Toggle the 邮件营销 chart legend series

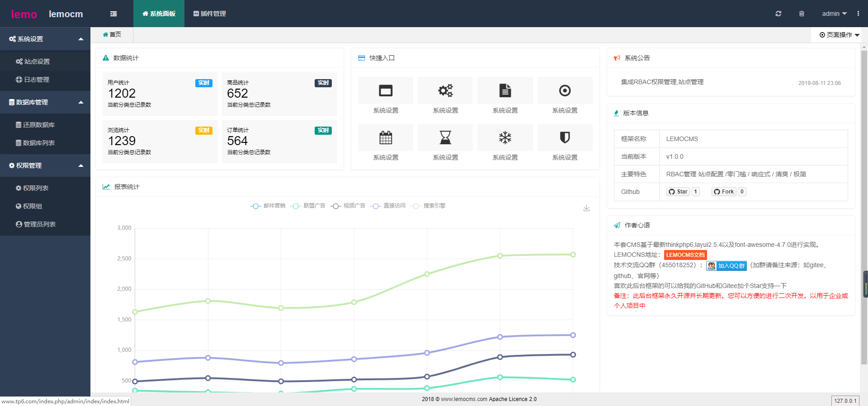268,206
